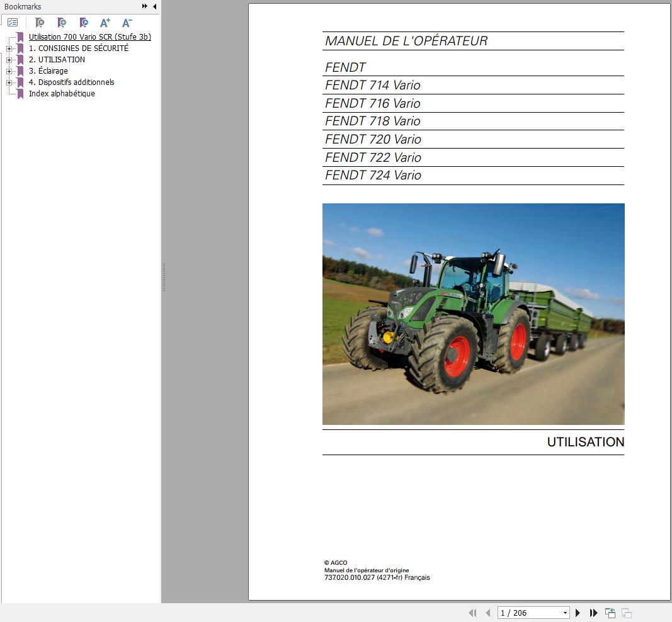Open the bookmark options list icon
This screenshot has width=672, height=622.
(x=13, y=22)
